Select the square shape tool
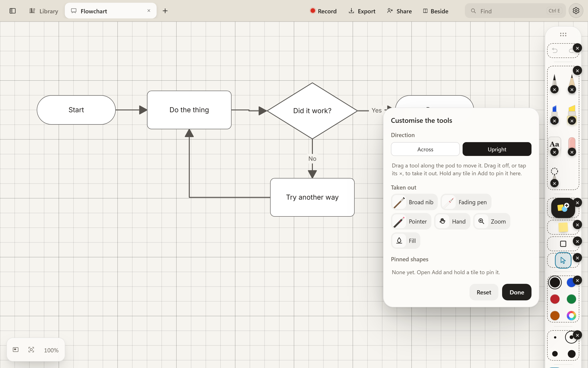Screen dimensions: 588x368 point(563,244)
